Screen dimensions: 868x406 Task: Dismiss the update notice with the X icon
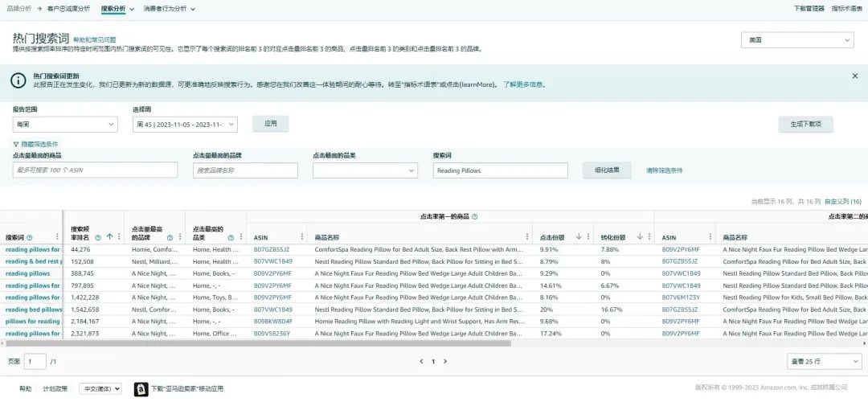tap(854, 76)
